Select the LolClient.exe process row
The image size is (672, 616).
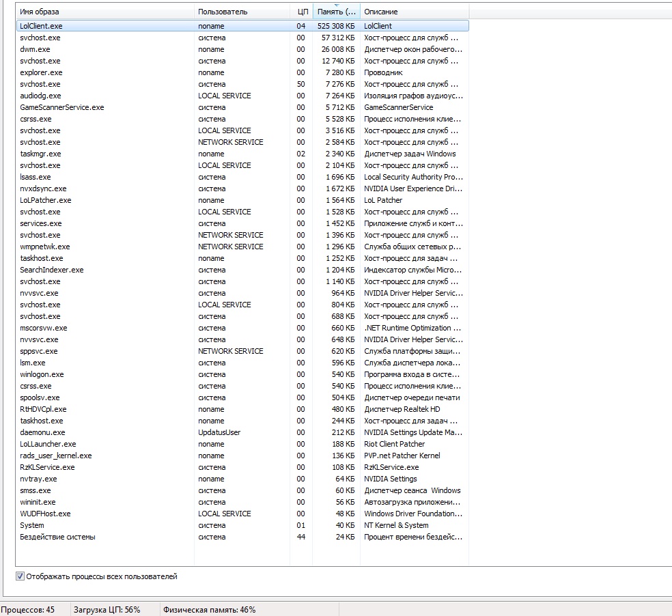[42, 26]
